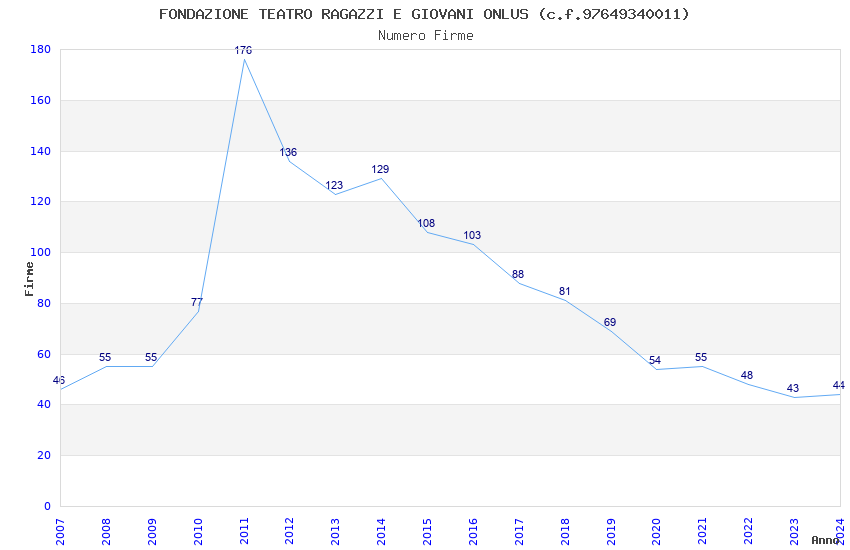Select the peak data label 176

[243, 50]
